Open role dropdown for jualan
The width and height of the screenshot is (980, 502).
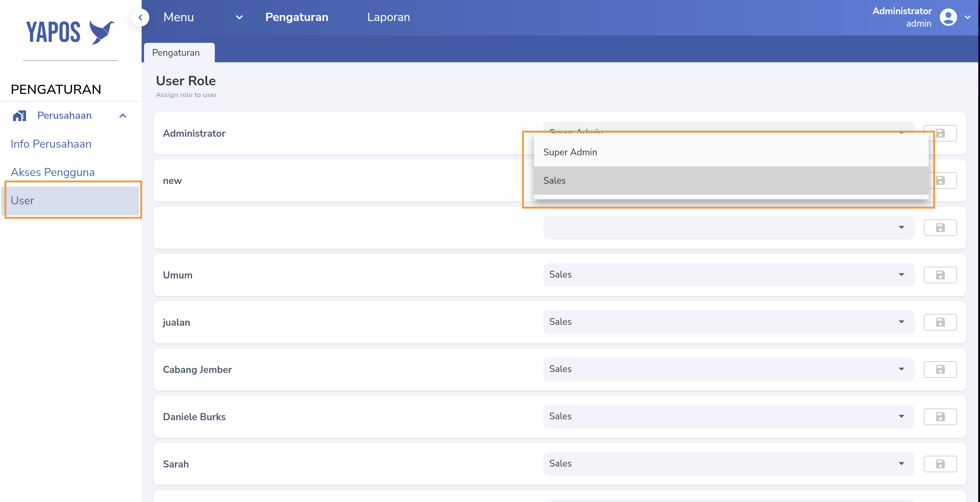click(728, 322)
